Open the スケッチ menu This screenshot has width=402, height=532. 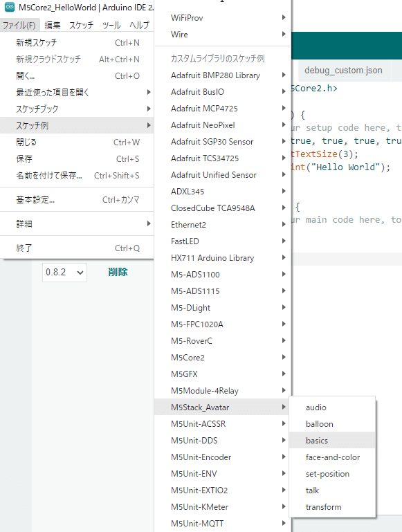82,25
